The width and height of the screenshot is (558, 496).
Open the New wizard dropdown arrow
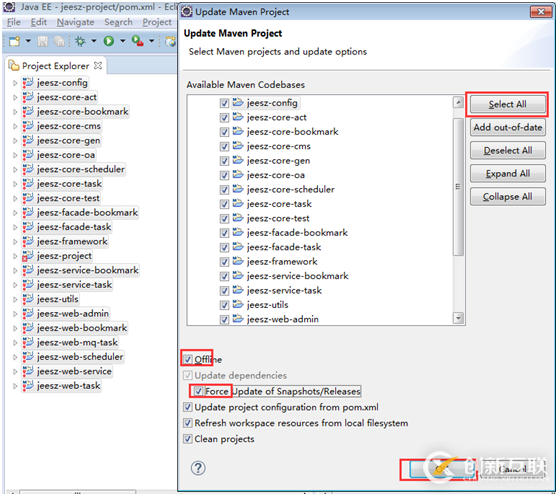click(28, 41)
